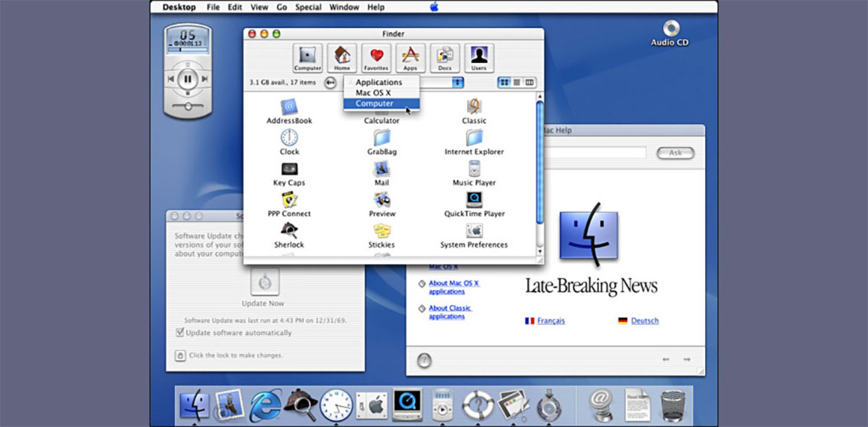
Task: Open Users from the Finder toolbar
Action: pos(479,58)
